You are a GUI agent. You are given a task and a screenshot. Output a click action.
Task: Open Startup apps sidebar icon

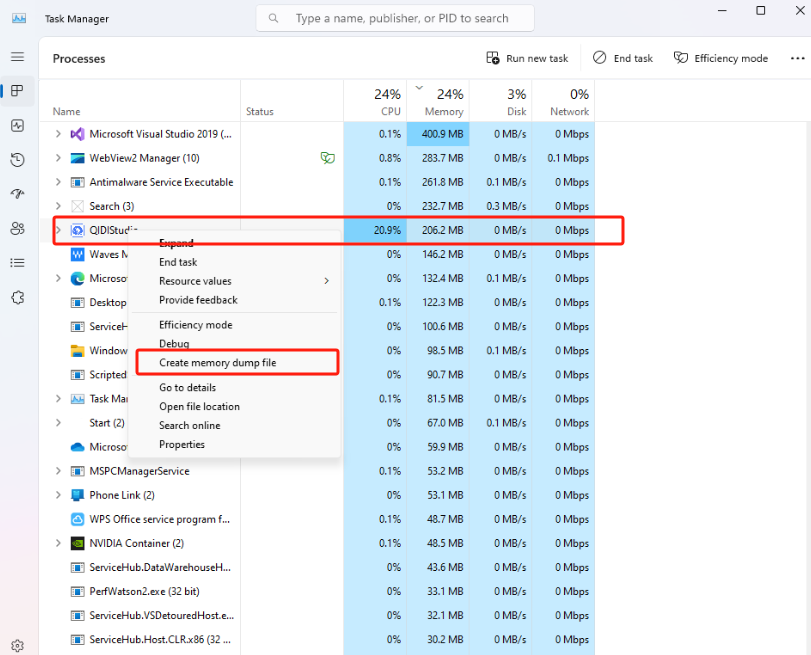17,194
